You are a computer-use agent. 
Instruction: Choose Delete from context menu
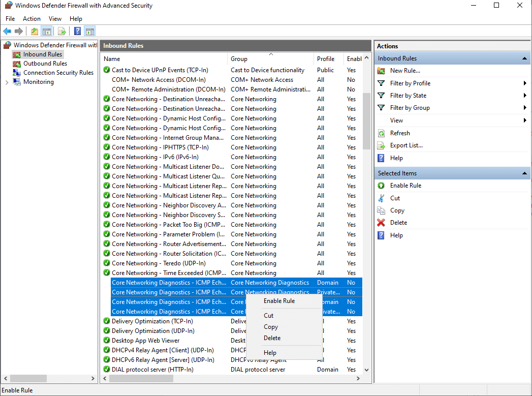click(x=284, y=338)
